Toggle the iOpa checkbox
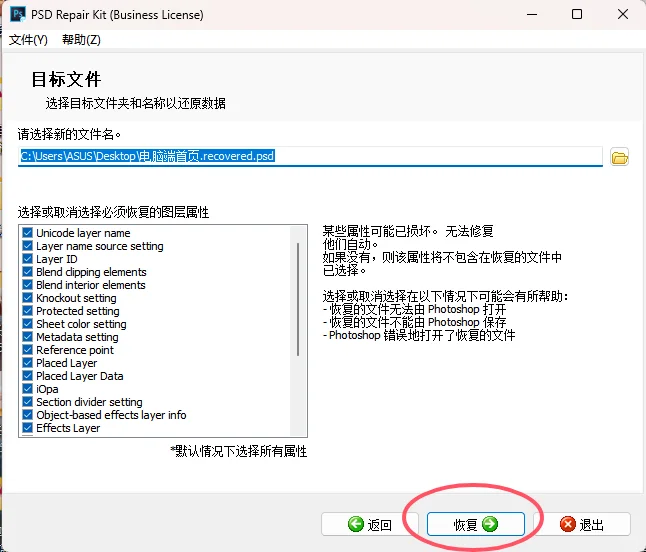646x552 pixels. [28, 389]
